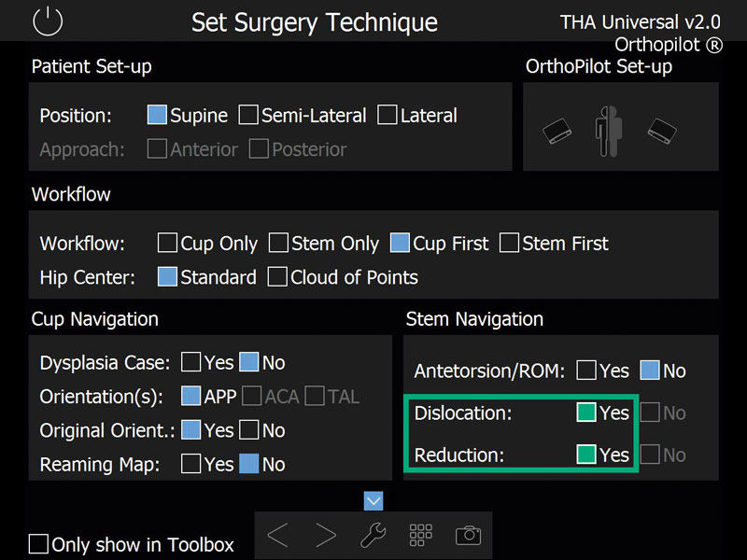Expand the bottom toolbar chevron
This screenshot has width=747, height=560.
pos(373,501)
